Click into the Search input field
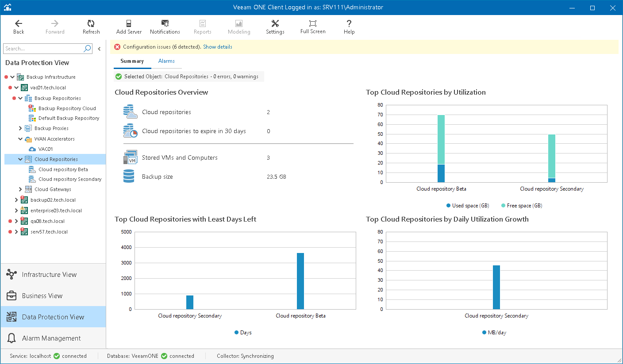This screenshot has height=364, width=623. coord(43,49)
